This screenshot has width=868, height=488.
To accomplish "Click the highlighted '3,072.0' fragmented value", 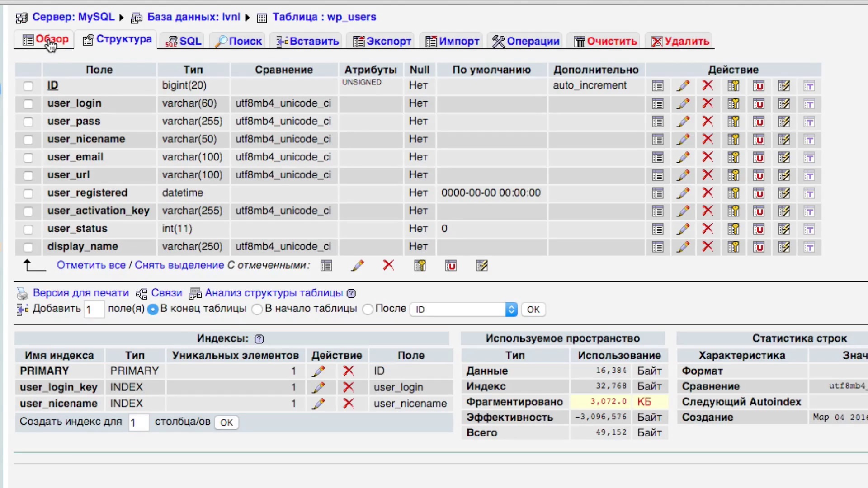I will pyautogui.click(x=609, y=402).
